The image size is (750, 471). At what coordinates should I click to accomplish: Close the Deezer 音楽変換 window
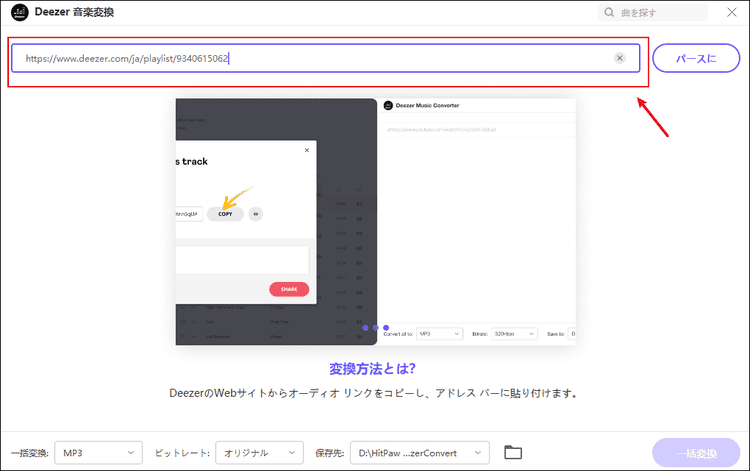pos(732,12)
